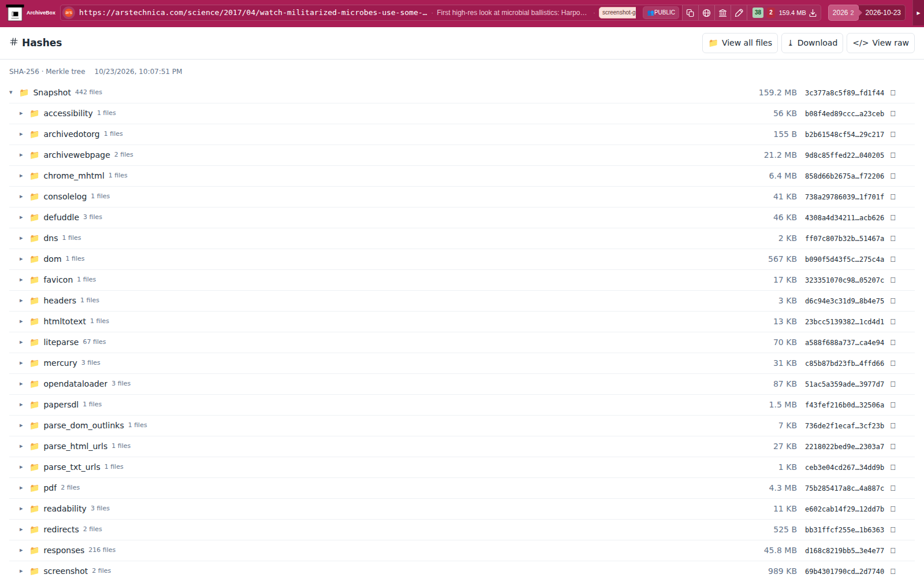
Task: Click the copy-hash box for Snapshot row
Action: 893,92
